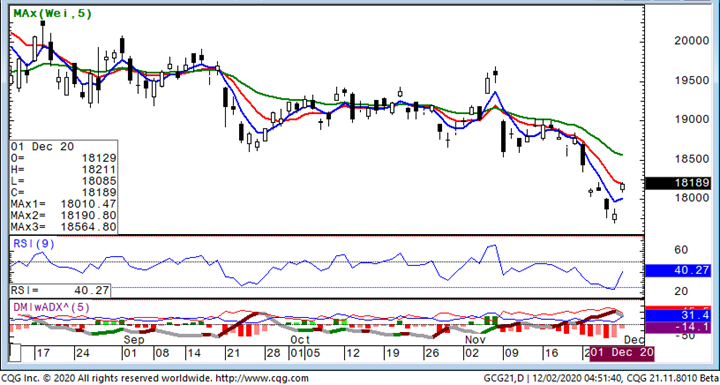Click the 18500 price scale label
Image resolution: width=720 pixels, height=385 pixels.
(692, 159)
